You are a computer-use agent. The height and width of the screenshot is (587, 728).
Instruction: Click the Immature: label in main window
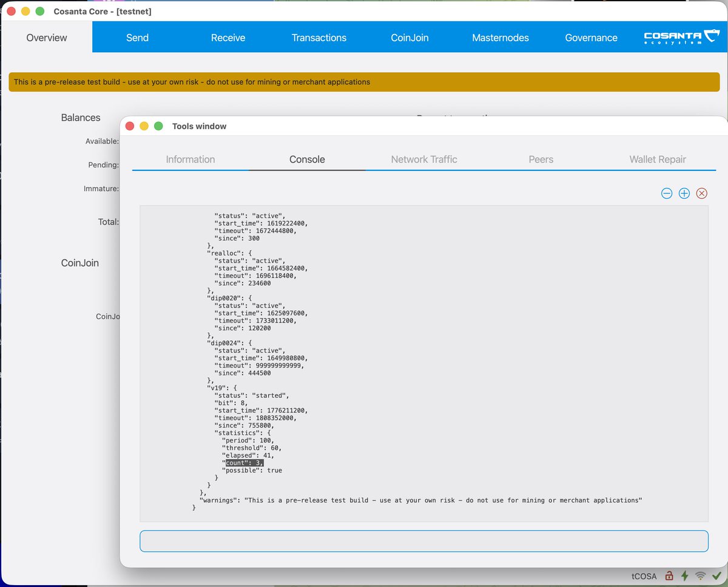101,189
